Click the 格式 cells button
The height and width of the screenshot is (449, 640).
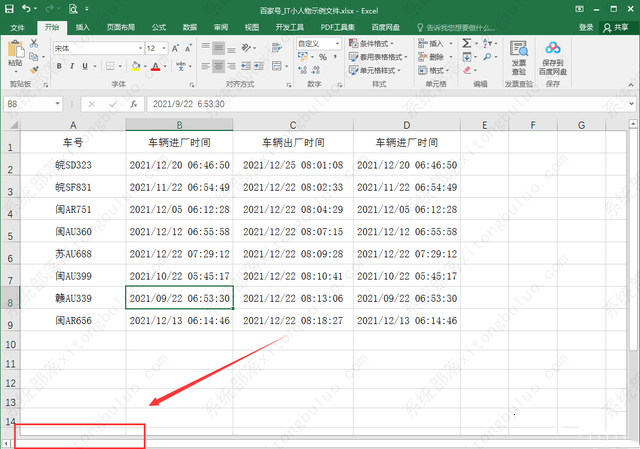(x=433, y=70)
